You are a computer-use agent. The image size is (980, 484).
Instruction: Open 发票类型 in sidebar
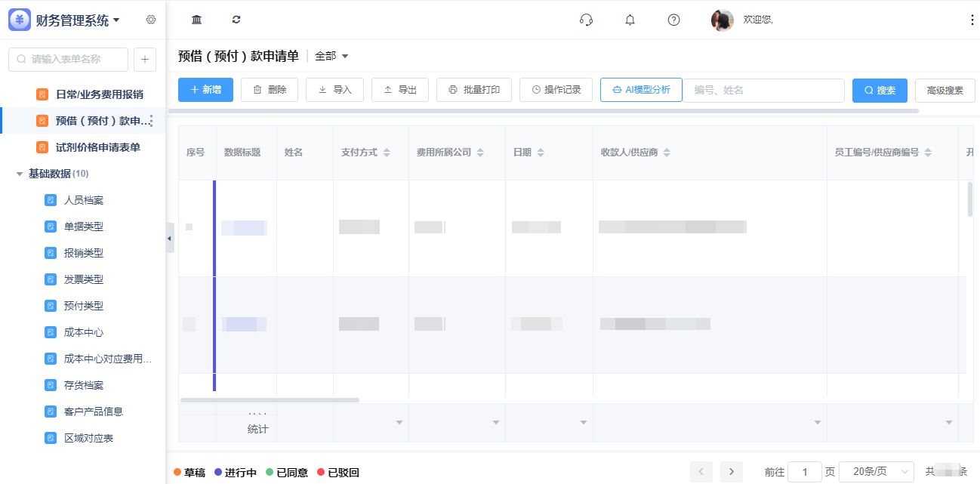[83, 279]
